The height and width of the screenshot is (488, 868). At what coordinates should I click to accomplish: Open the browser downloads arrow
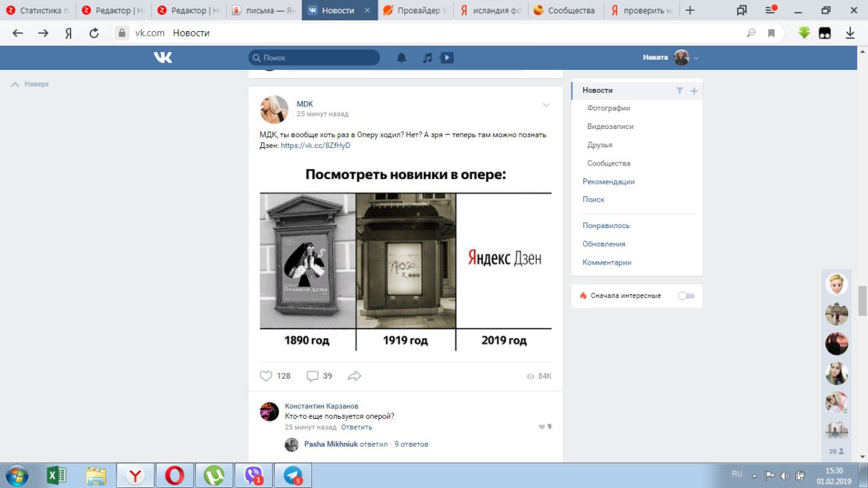(850, 33)
